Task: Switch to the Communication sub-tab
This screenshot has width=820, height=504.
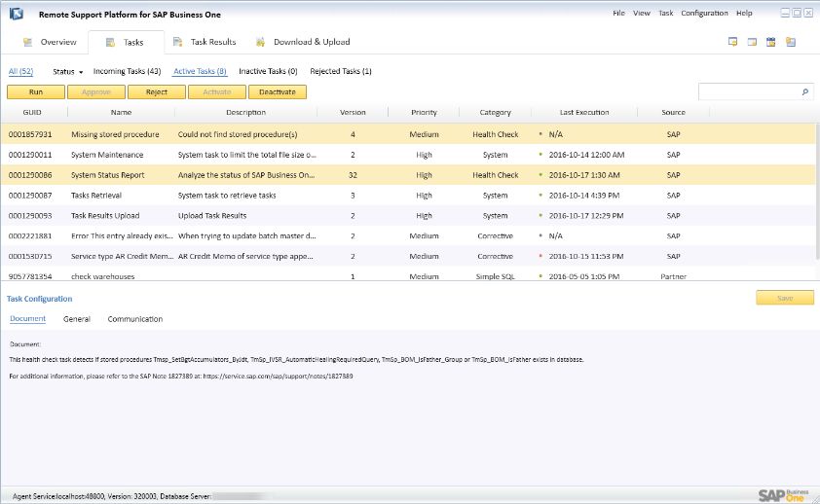Action: pos(135,319)
